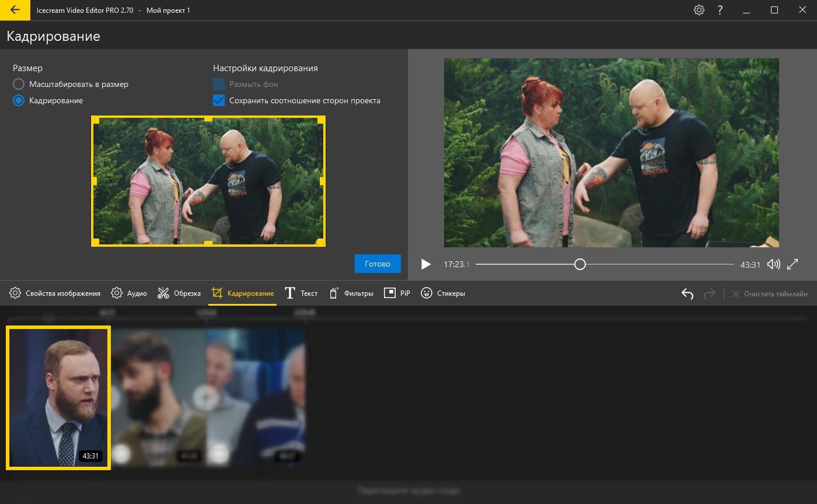
Task: Click the Готово button
Action: pos(378,264)
